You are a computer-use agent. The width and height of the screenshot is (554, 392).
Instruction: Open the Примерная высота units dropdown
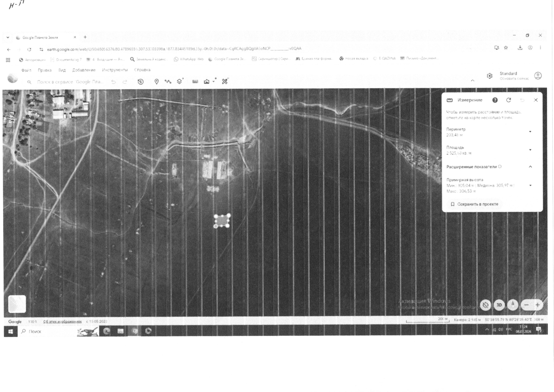click(x=530, y=186)
